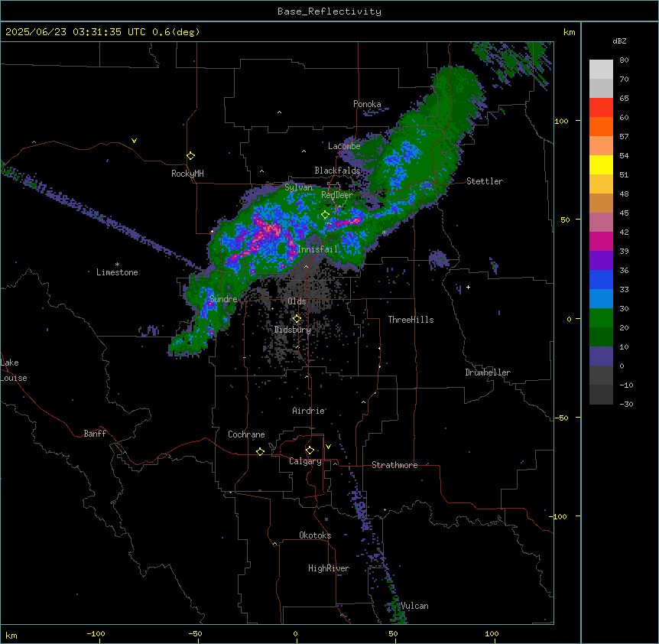The height and width of the screenshot is (644, 659).
Task: Click the ThreeHills label
Action: tap(411, 320)
